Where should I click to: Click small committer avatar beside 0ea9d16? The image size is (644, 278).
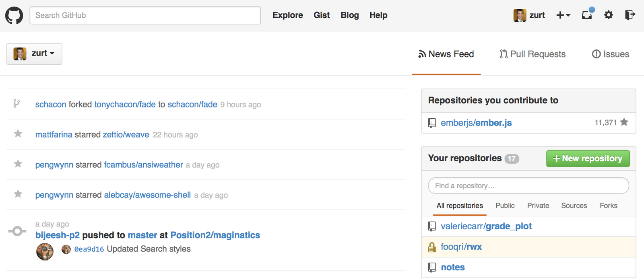(x=66, y=249)
